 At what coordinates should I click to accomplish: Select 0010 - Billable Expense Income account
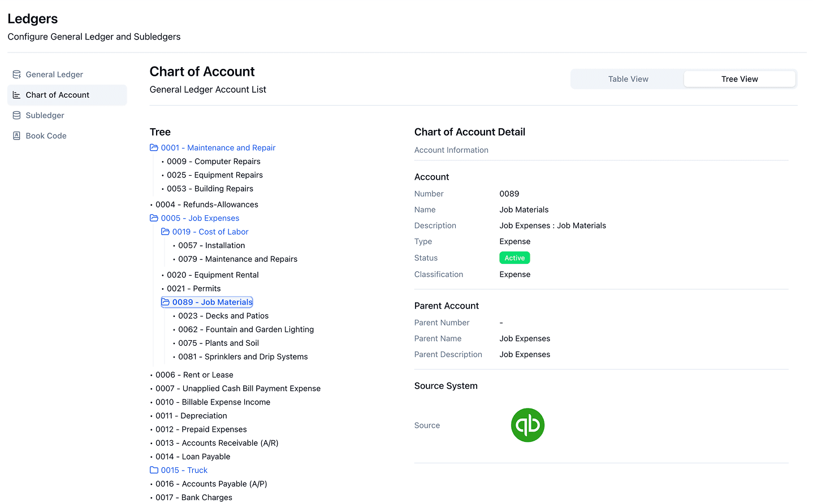pos(213,402)
